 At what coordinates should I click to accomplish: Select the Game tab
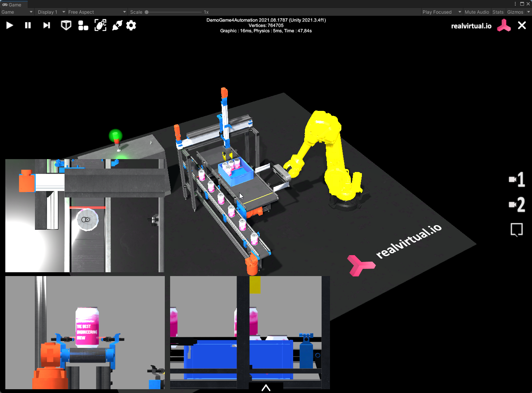(12, 5)
